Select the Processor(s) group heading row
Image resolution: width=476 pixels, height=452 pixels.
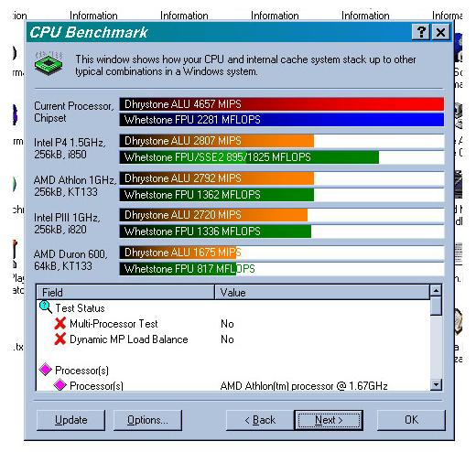pyautogui.click(x=233, y=371)
